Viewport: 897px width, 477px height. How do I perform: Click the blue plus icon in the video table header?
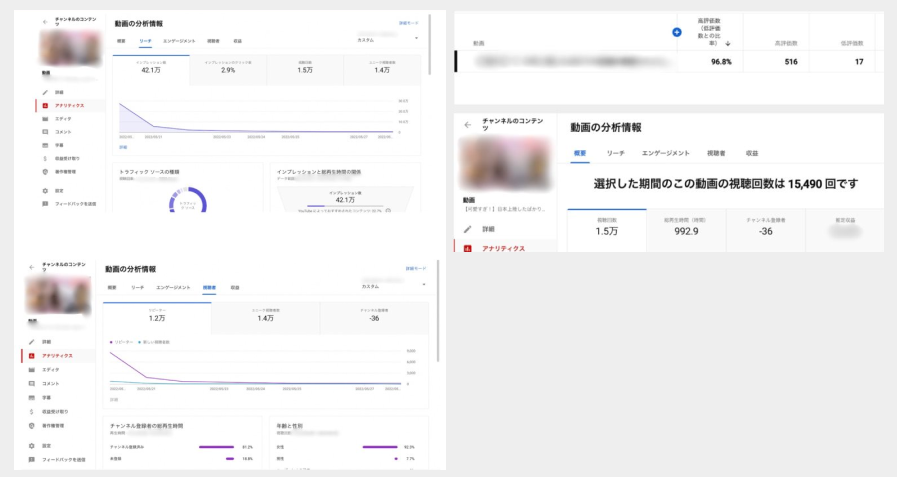click(x=677, y=33)
